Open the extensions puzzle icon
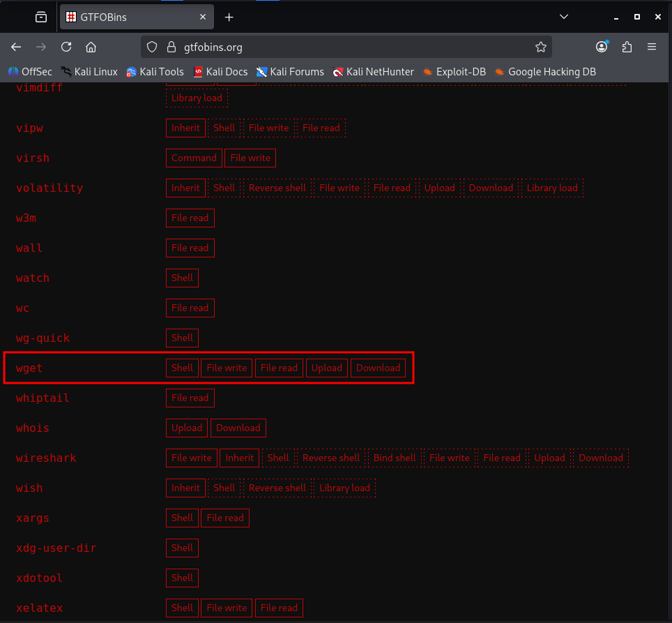The width and height of the screenshot is (672, 623). pos(627,47)
